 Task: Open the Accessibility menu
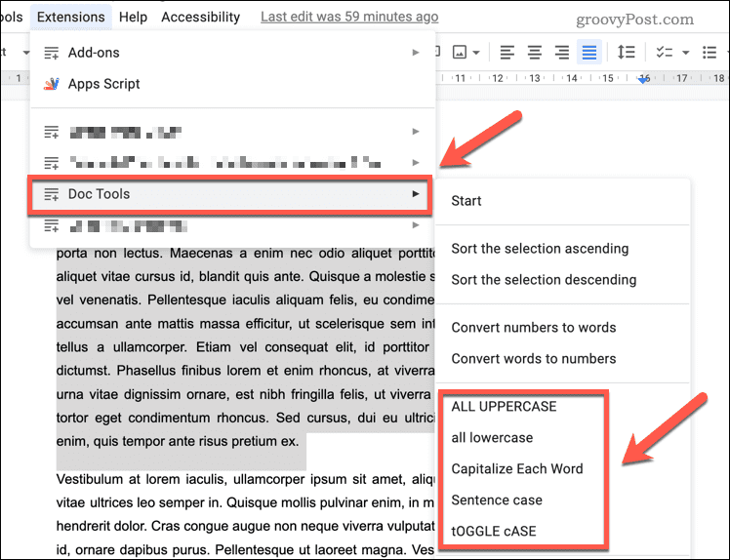click(x=201, y=18)
